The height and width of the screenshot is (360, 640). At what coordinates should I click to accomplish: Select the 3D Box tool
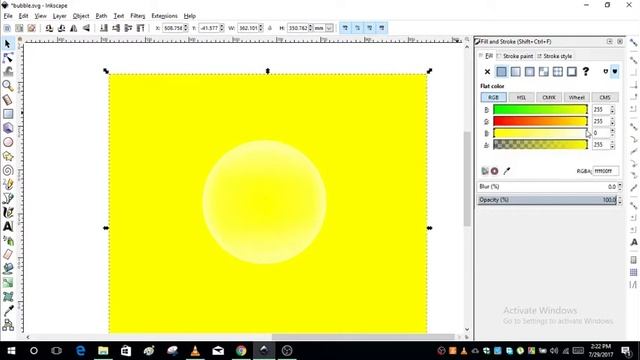coord(8,128)
